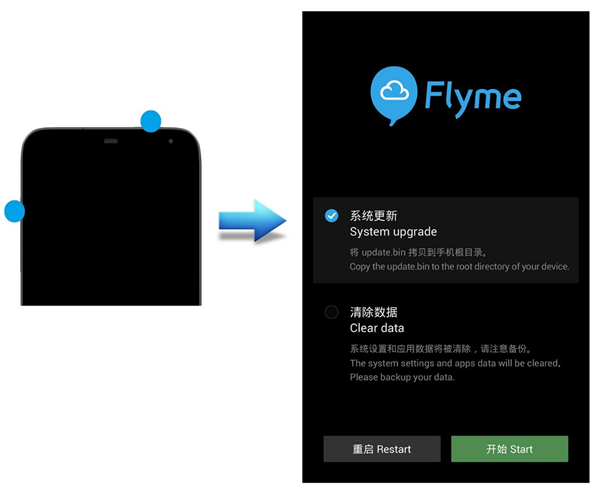Click the "Please backup your data" line
The width and height of the screenshot is (598, 498).
[x=402, y=377]
